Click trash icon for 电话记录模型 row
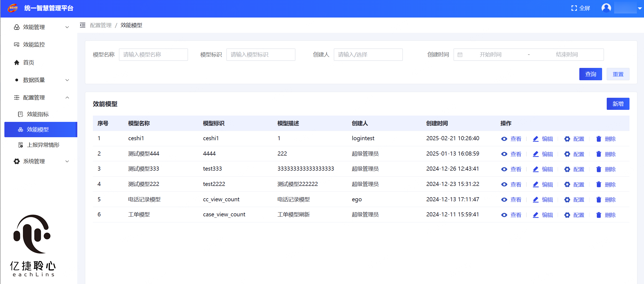The height and width of the screenshot is (284, 644). click(599, 200)
